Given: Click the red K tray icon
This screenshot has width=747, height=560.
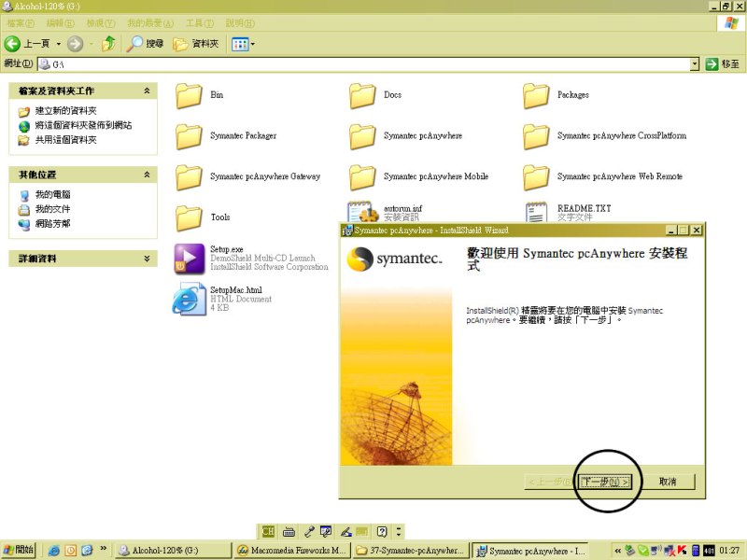Looking at the screenshot, I should click(x=683, y=551).
